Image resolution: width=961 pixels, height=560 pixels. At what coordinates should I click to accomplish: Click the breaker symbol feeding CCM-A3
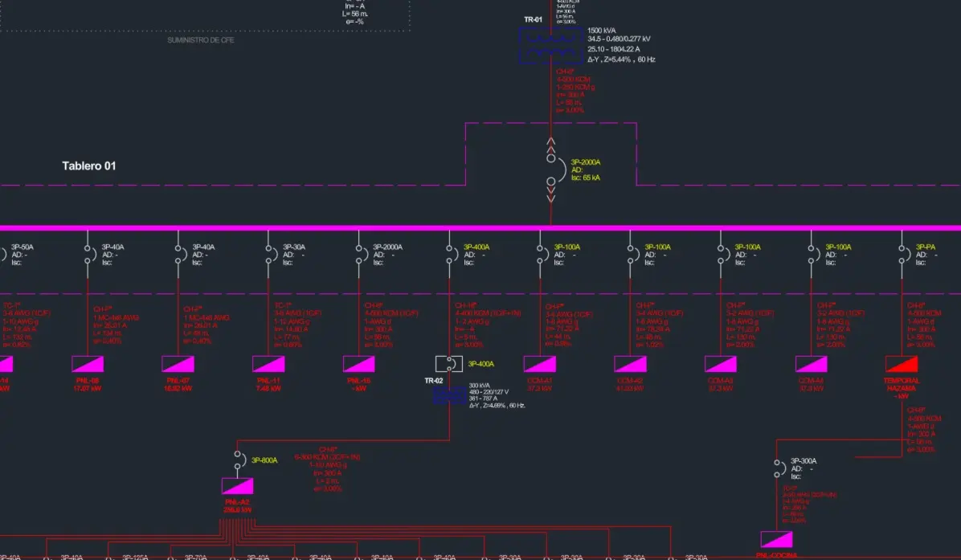pyautogui.click(x=722, y=255)
